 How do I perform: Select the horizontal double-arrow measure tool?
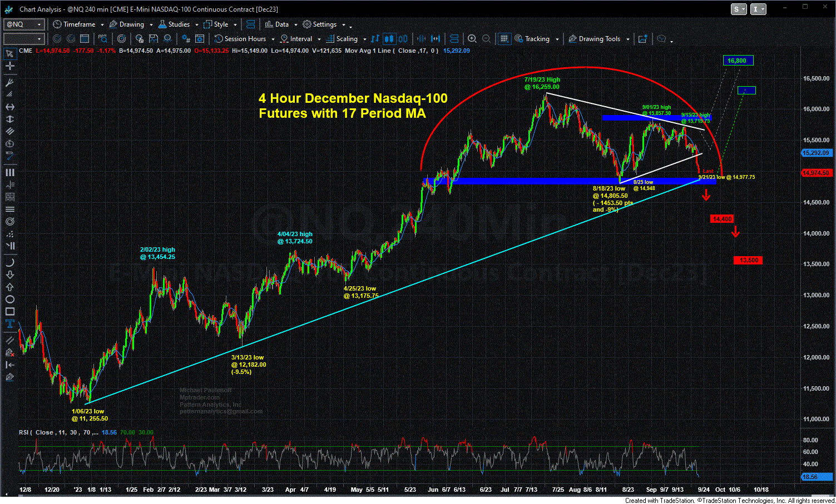(x=9, y=107)
